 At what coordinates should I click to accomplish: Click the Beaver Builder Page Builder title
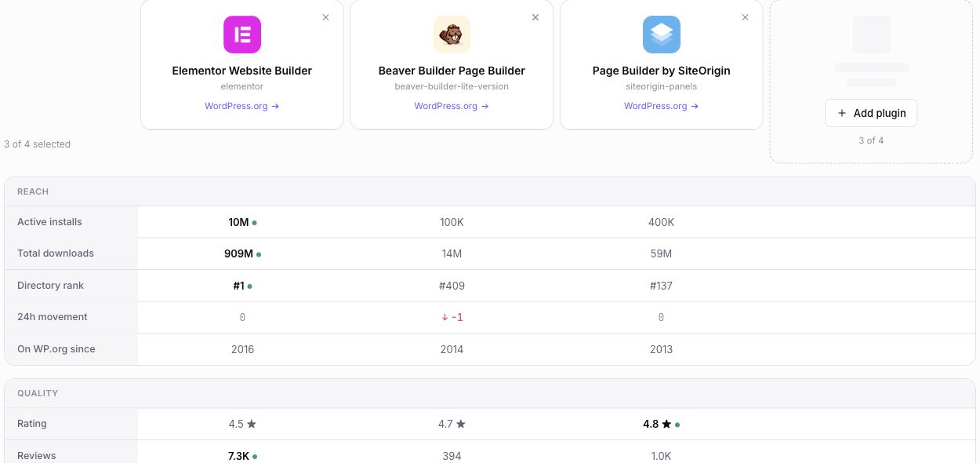coord(452,71)
